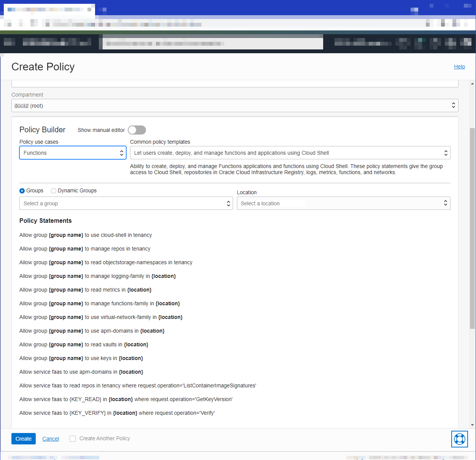The height and width of the screenshot is (460, 476).
Task: Click the browser address bar
Action: tap(213, 42)
